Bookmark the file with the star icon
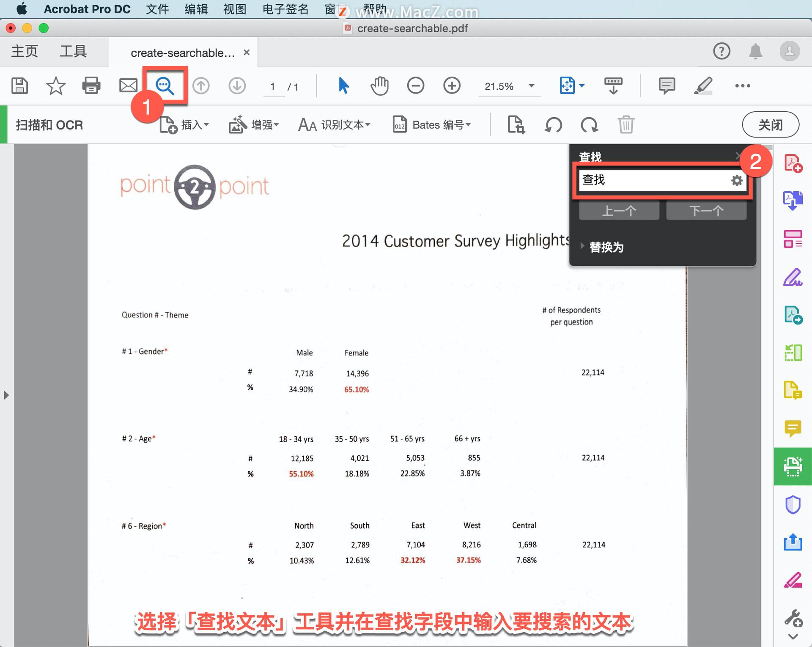 [x=55, y=86]
